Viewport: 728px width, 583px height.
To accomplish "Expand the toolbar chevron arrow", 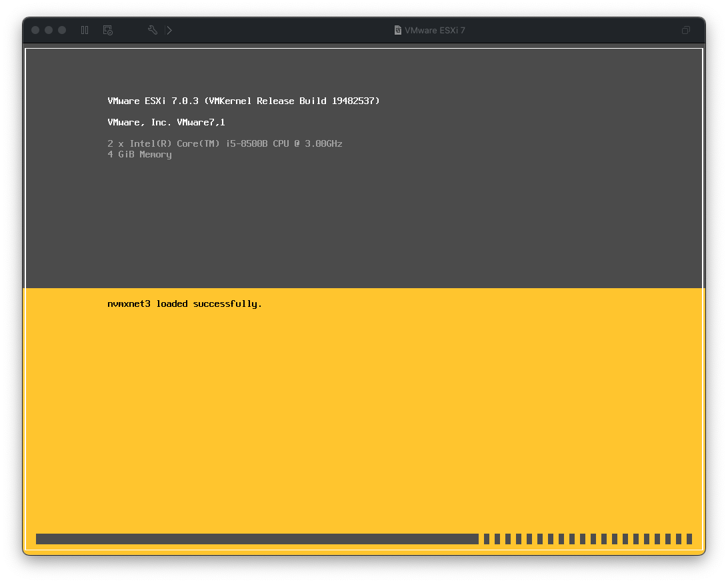I will coord(169,30).
